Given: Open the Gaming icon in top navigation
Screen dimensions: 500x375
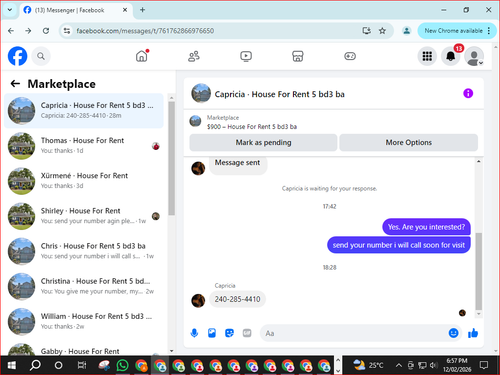Looking at the screenshot, I should pos(350,56).
